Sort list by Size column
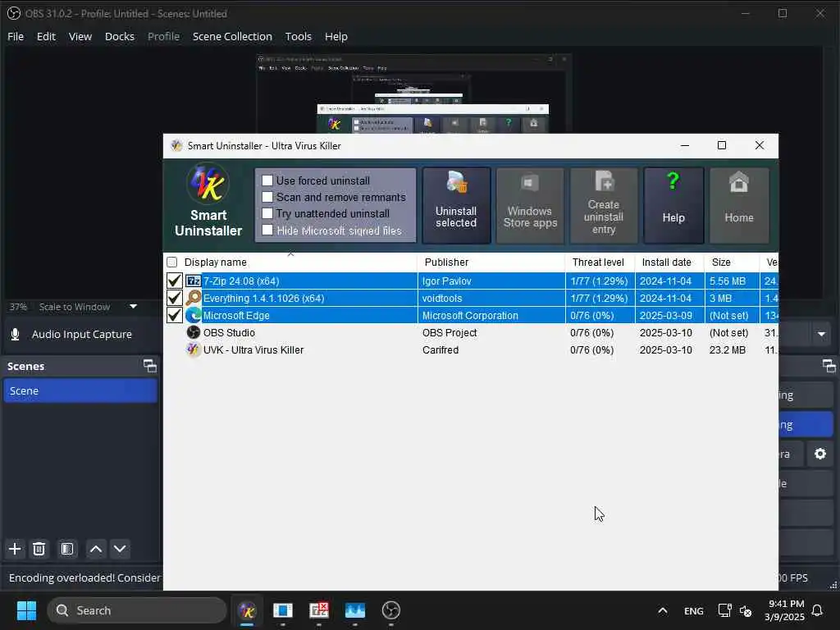Screen dimensions: 840x630 732,262
